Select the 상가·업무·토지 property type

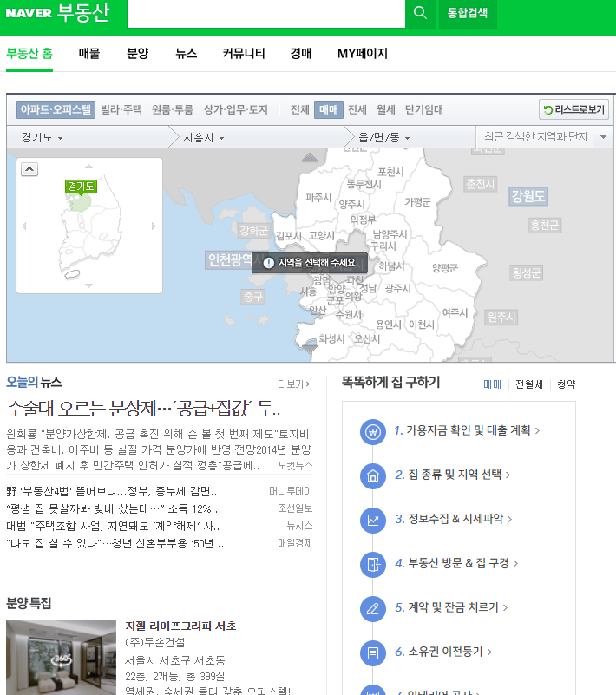click(236, 109)
